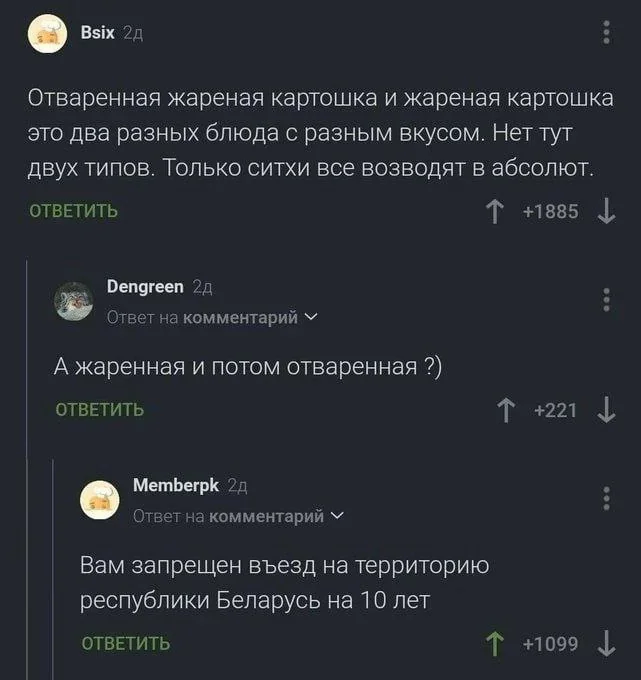Click ОТВЕТИТЬ under Bsix comment
Screen dimensions: 641x680
tap(73, 211)
